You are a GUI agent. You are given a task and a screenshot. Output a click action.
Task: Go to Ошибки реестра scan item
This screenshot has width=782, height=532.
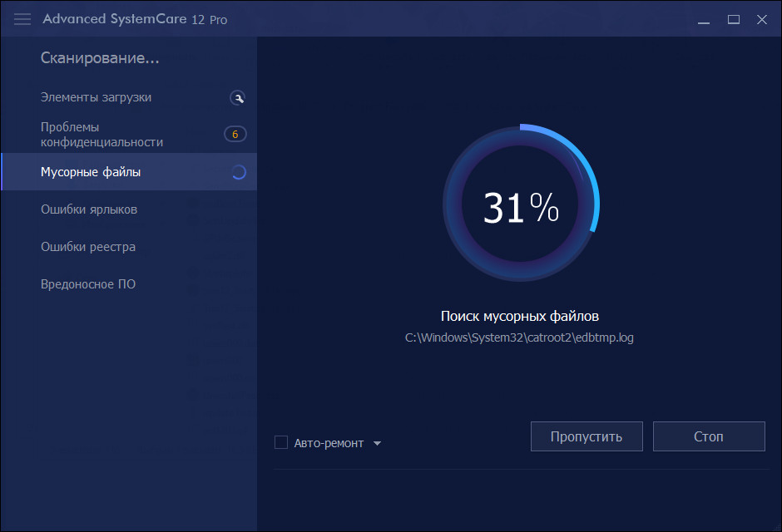[88, 247]
